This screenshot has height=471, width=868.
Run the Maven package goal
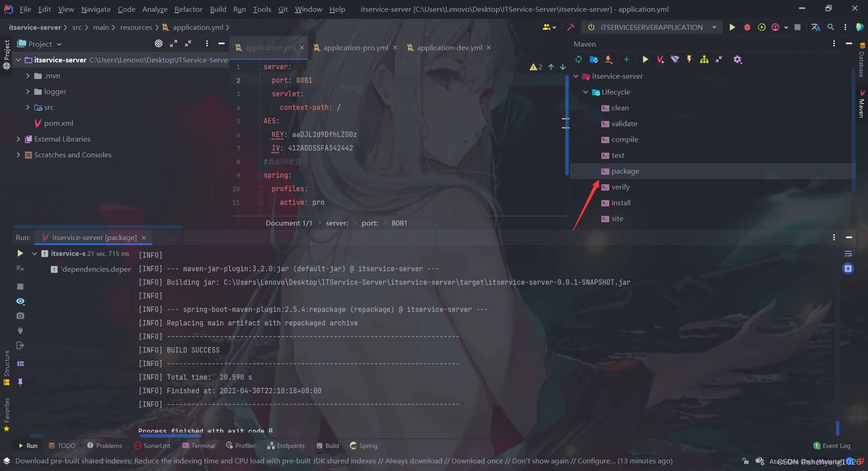pos(626,171)
